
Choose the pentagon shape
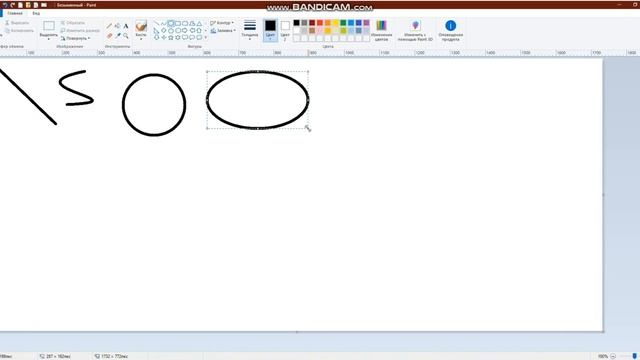[171, 31]
